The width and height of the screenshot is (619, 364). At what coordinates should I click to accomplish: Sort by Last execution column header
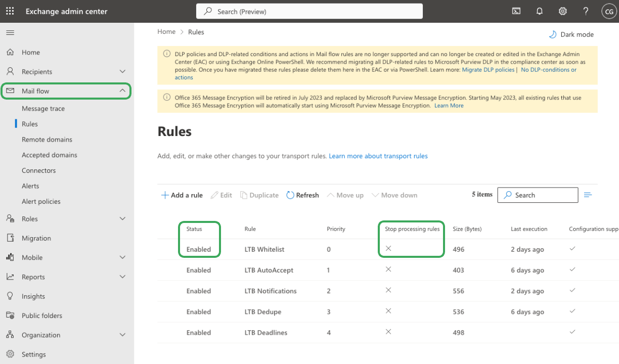[529, 229]
